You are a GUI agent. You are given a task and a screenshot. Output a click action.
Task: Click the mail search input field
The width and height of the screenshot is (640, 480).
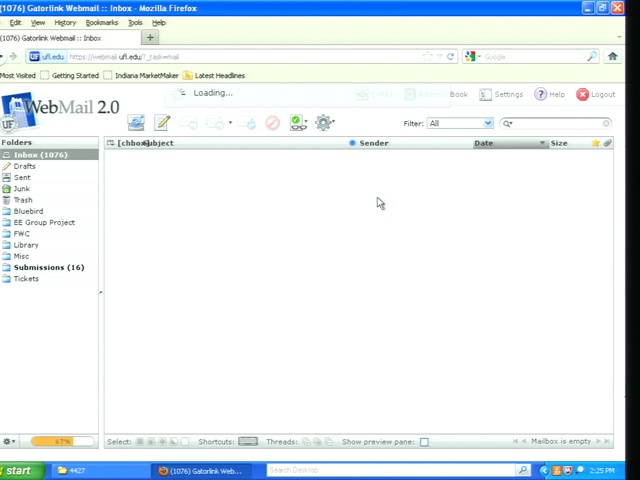(558, 123)
